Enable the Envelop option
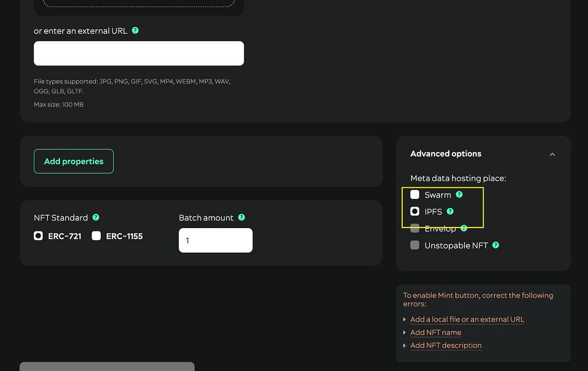The image size is (588, 371). coord(415,228)
